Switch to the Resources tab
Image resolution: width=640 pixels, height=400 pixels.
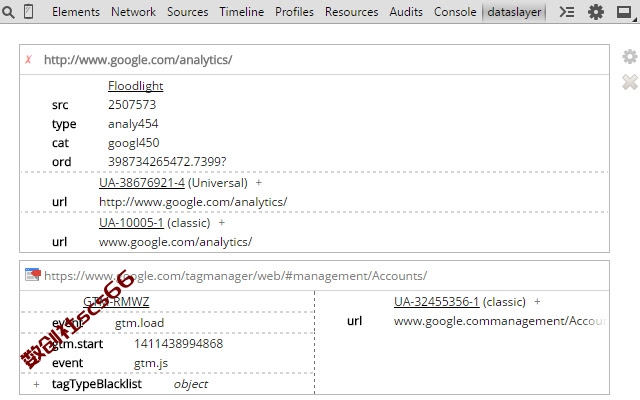point(351,12)
